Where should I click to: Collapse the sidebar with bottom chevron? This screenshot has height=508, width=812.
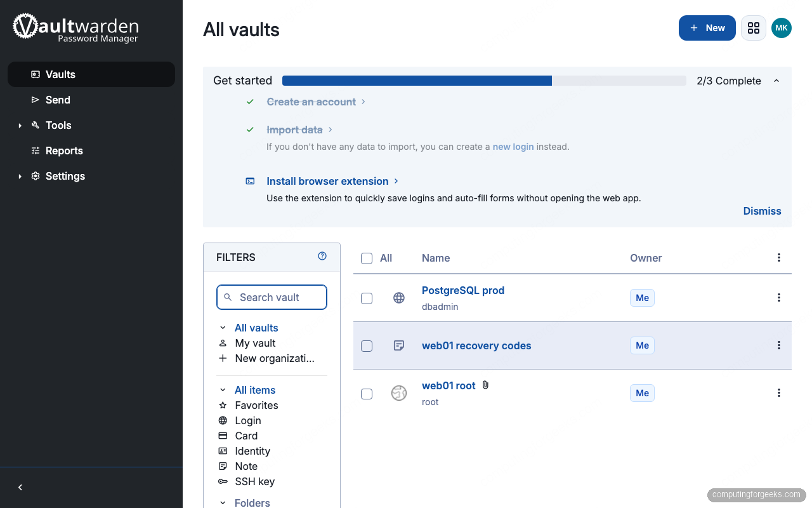[x=20, y=487]
